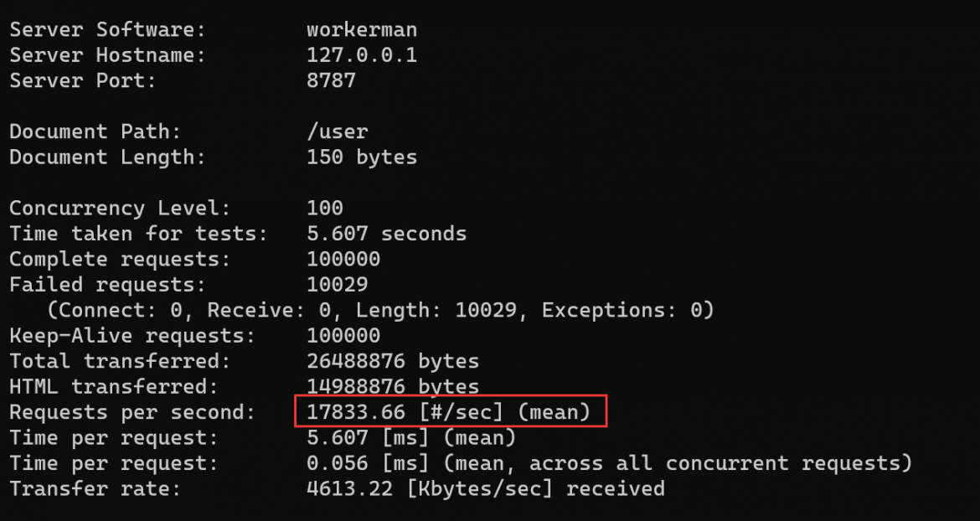Click the Total transferred 26488876 bytes value

point(393,361)
